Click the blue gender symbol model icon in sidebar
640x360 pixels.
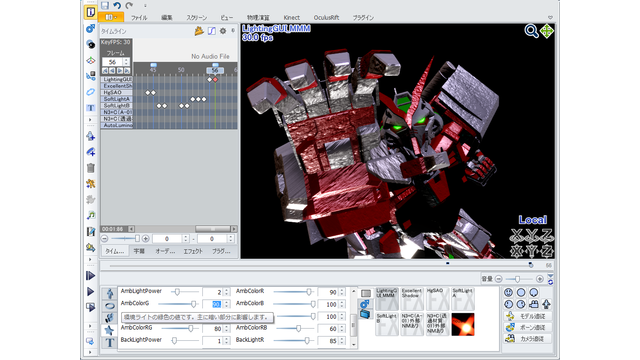[x=91, y=28]
